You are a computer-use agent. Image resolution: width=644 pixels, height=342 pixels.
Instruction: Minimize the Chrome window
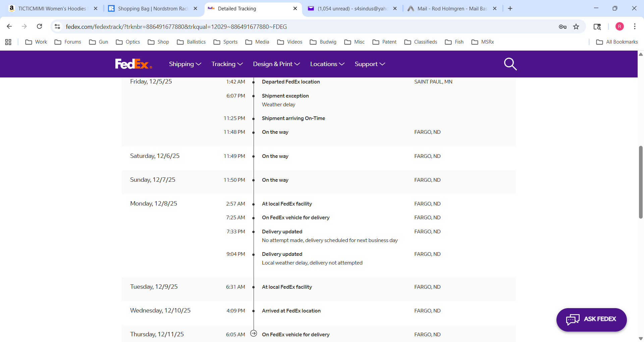(x=596, y=8)
